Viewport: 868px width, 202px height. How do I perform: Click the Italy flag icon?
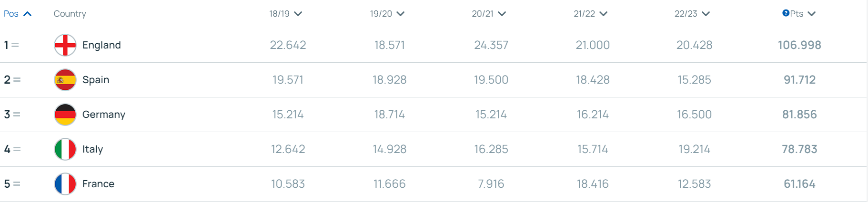pos(65,149)
